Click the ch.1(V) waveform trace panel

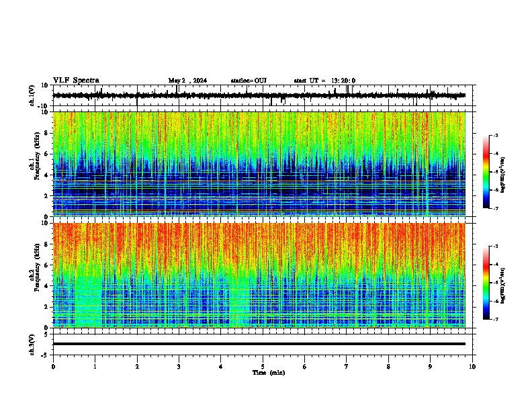(x=262, y=95)
